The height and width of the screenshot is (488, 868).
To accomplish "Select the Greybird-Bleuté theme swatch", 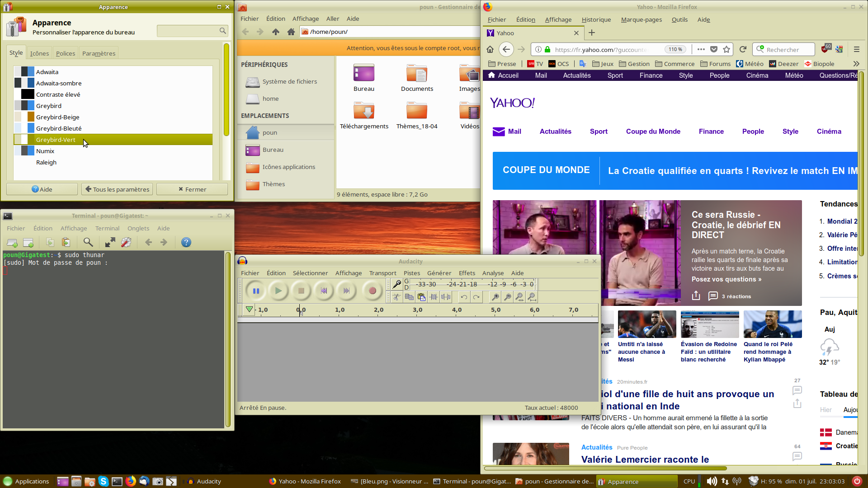I will click(x=24, y=128).
